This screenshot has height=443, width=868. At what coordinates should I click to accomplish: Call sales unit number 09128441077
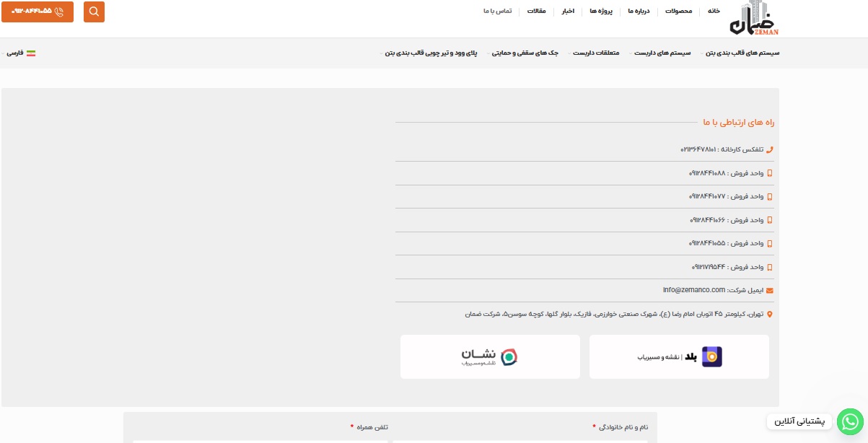point(707,196)
